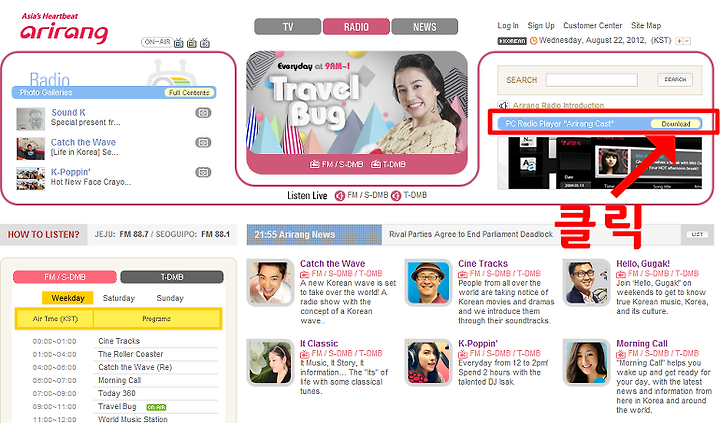The width and height of the screenshot is (720, 423).
Task: Click the SEARCH button
Action: pyautogui.click(x=675, y=79)
